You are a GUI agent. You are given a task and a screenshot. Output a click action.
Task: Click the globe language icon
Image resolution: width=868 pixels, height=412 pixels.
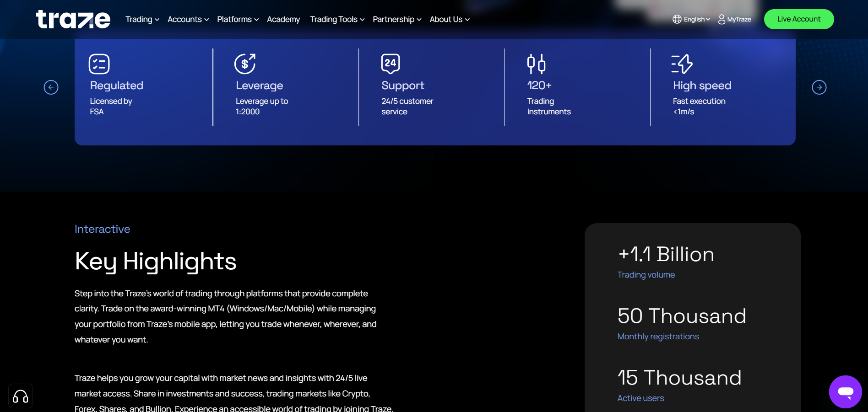tap(677, 19)
